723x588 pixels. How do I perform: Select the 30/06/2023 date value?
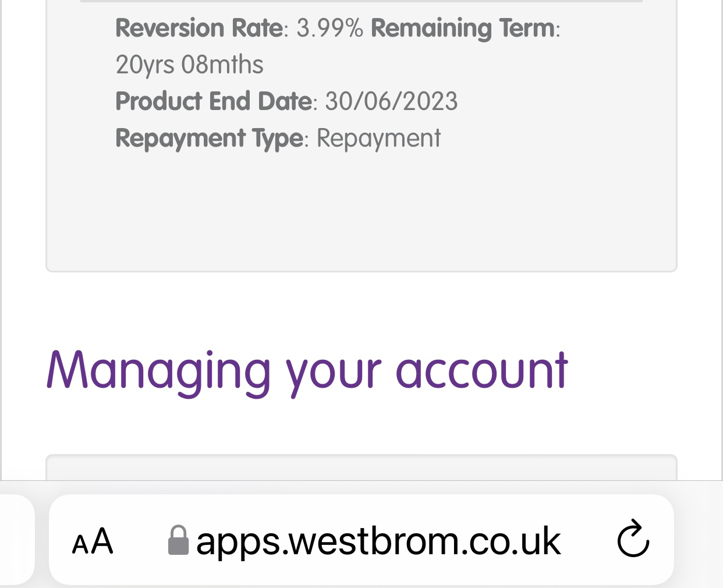point(391,101)
